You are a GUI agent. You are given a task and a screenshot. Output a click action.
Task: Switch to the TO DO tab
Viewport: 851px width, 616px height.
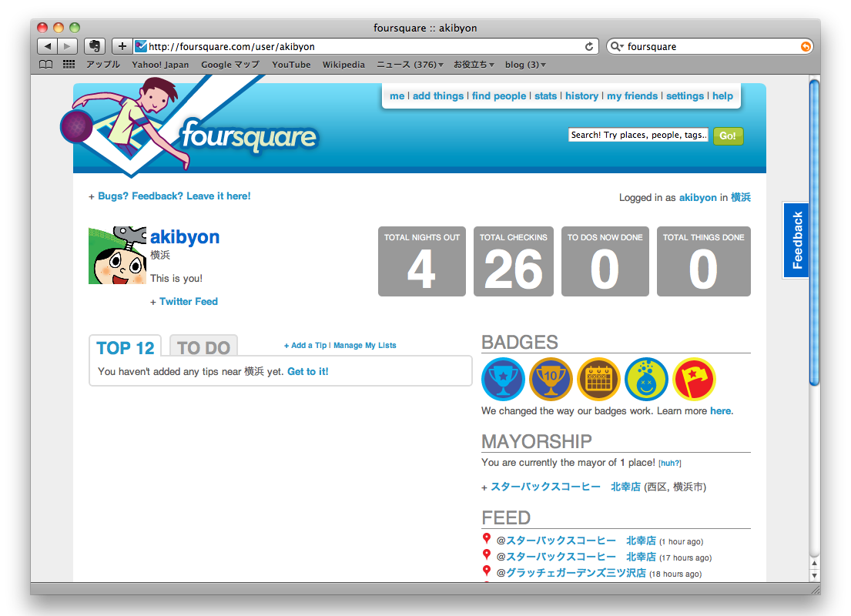point(203,346)
